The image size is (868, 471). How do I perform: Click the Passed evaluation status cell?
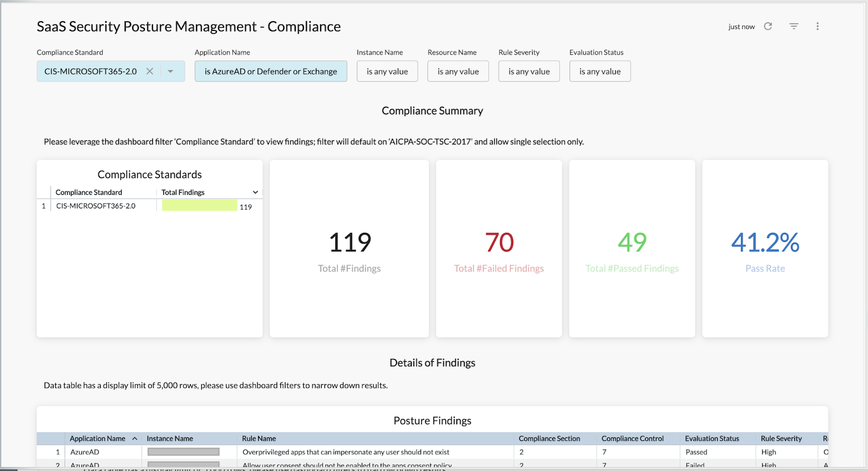pyautogui.click(x=696, y=452)
